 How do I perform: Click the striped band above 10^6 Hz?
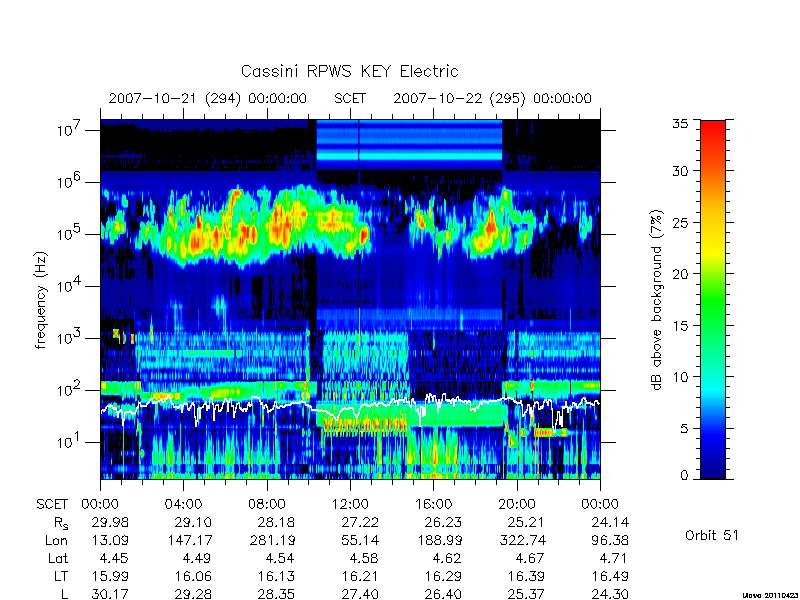coord(409,145)
